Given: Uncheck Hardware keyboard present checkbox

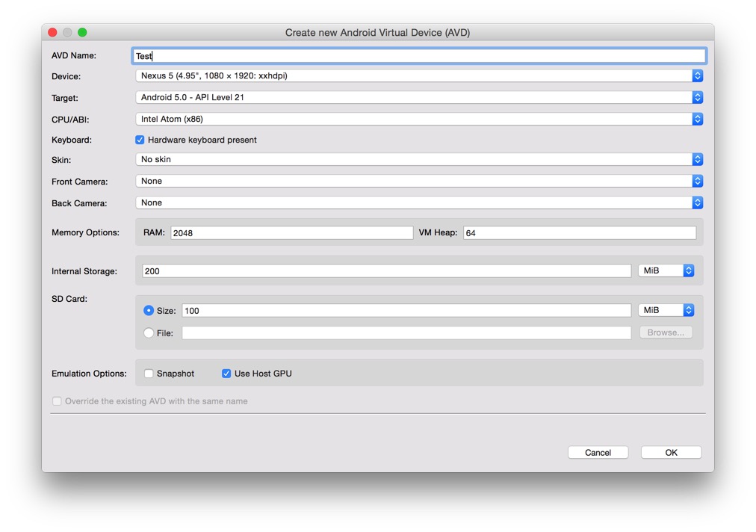Looking at the screenshot, I should pos(140,140).
